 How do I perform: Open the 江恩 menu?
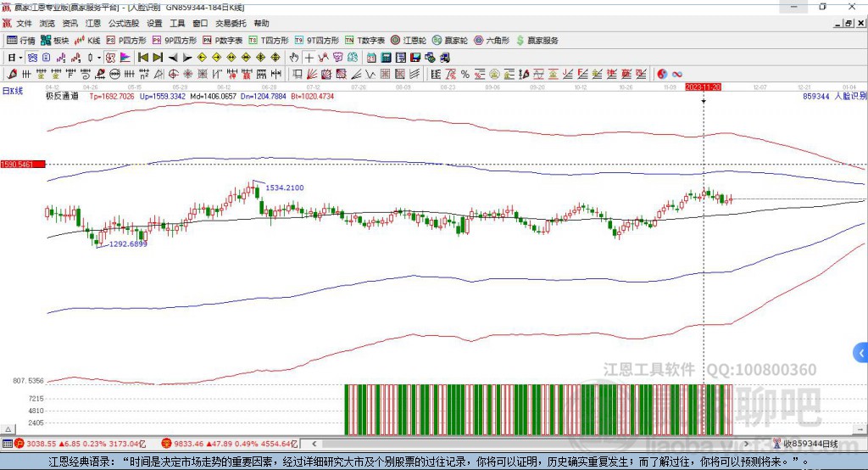(x=93, y=24)
